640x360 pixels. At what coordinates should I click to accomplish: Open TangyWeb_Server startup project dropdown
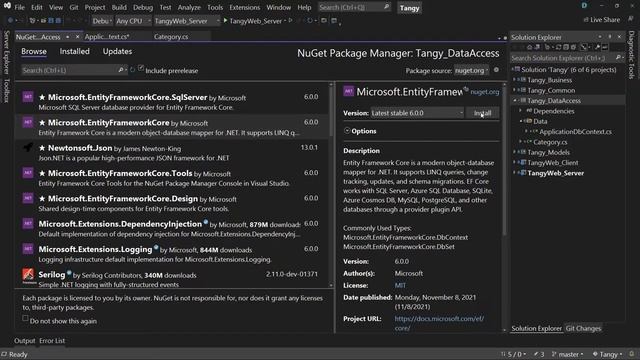tap(187, 21)
